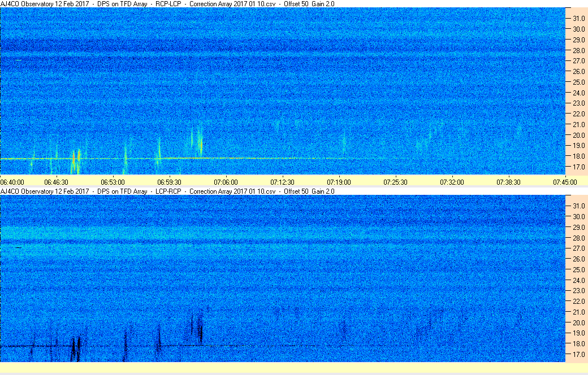
Task: Pick the 21.0 frequency label of RCP-LCP plot
Action: point(578,124)
